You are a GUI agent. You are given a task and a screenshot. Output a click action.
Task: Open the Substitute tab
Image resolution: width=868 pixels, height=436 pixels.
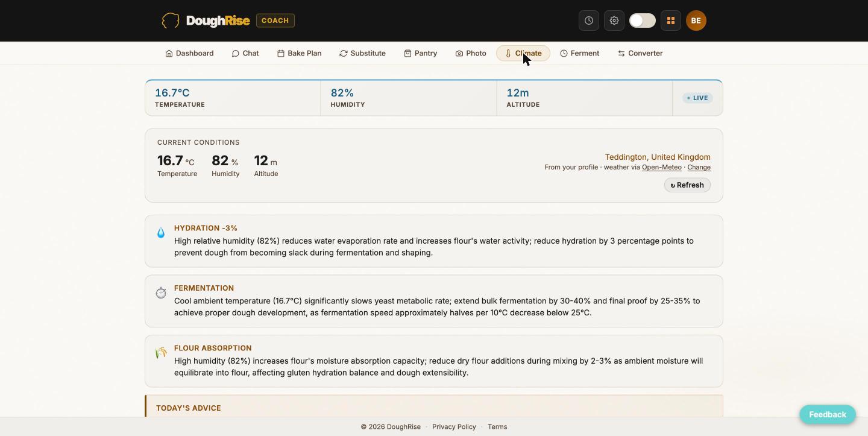tap(362, 53)
